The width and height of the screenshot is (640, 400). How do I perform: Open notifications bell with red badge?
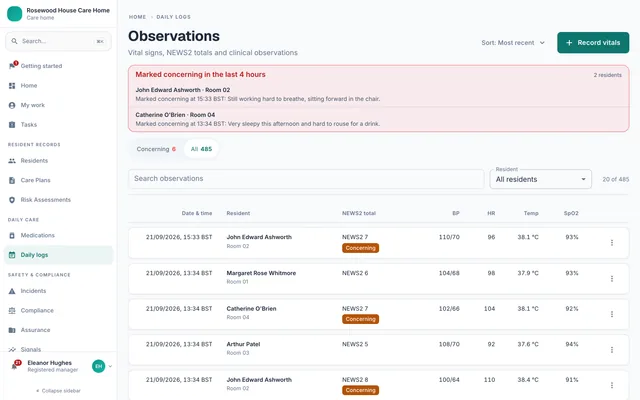pyautogui.click(x=15, y=365)
